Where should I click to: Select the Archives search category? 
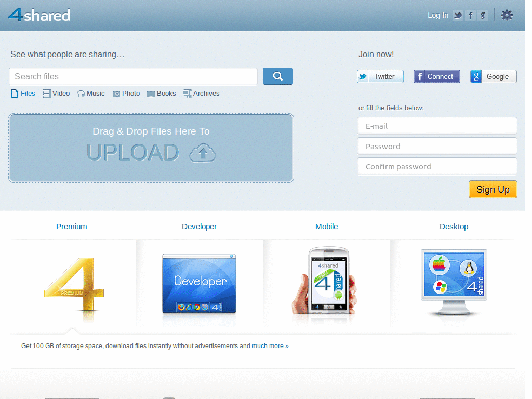click(202, 94)
